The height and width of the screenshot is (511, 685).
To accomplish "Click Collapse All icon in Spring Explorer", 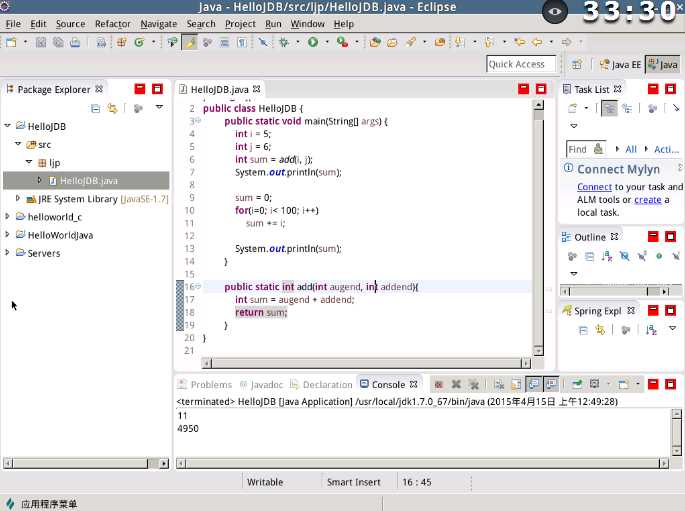I will pyautogui.click(x=583, y=330).
